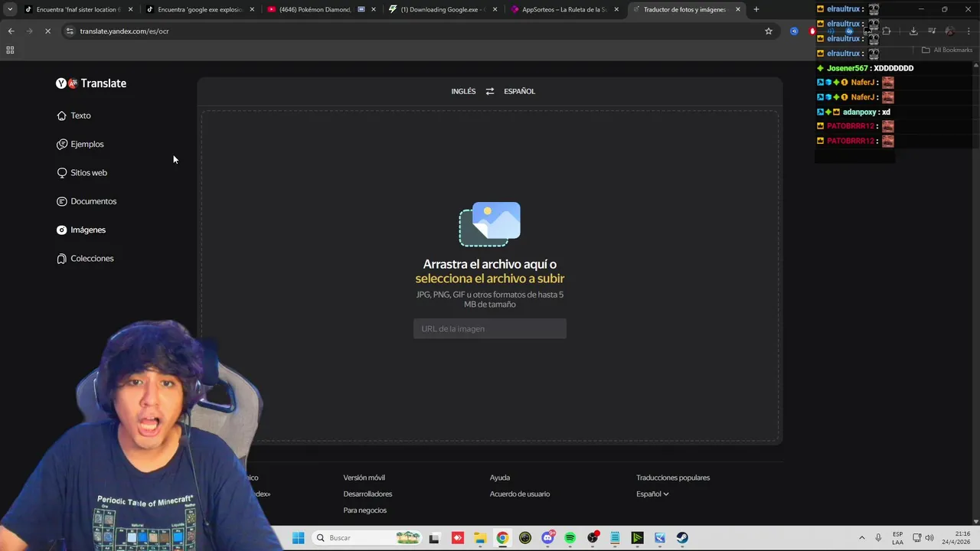Open the Versión móvil footer link
980x551 pixels.
click(x=364, y=478)
